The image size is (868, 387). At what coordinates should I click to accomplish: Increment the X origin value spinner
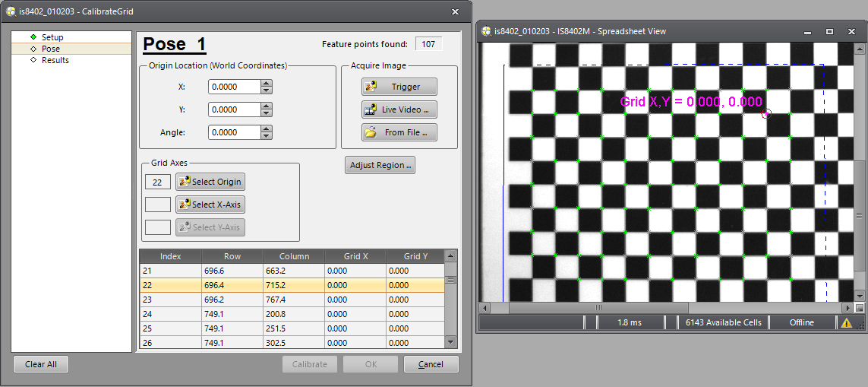(266, 84)
